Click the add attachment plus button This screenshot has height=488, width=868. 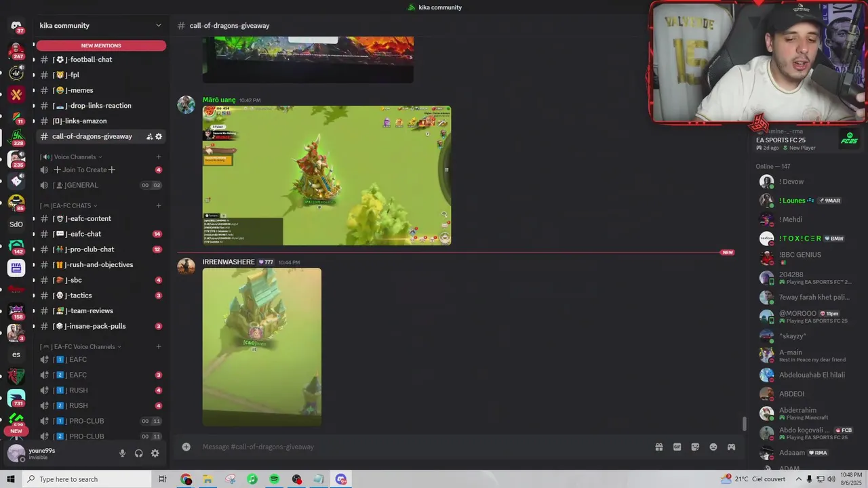coord(186,447)
